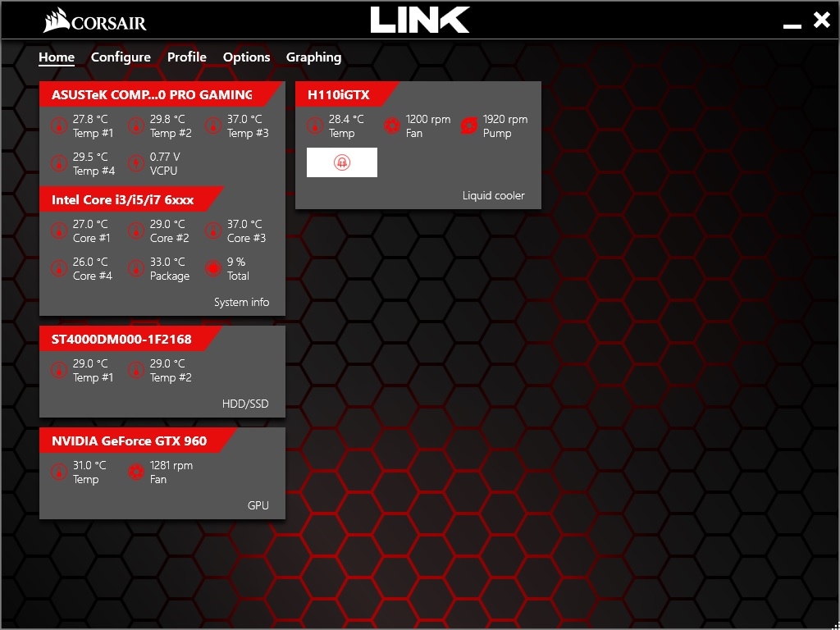The height and width of the screenshot is (630, 840).
Task: Close the Corsair Link window
Action: 821,21
